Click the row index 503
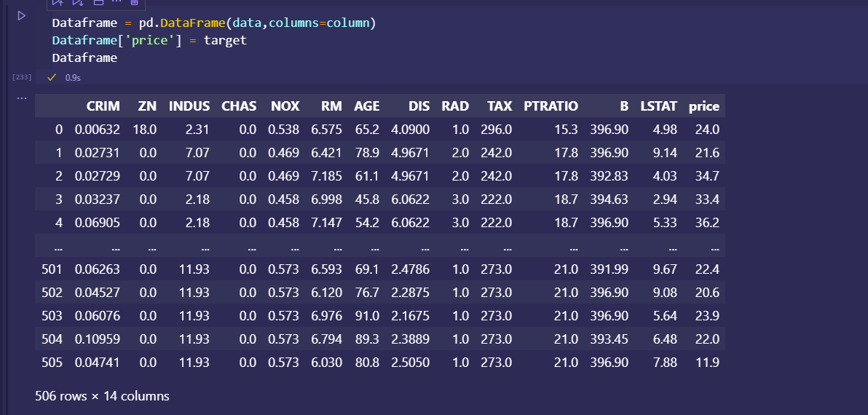Viewport: 868px width, 415px height. point(52,315)
